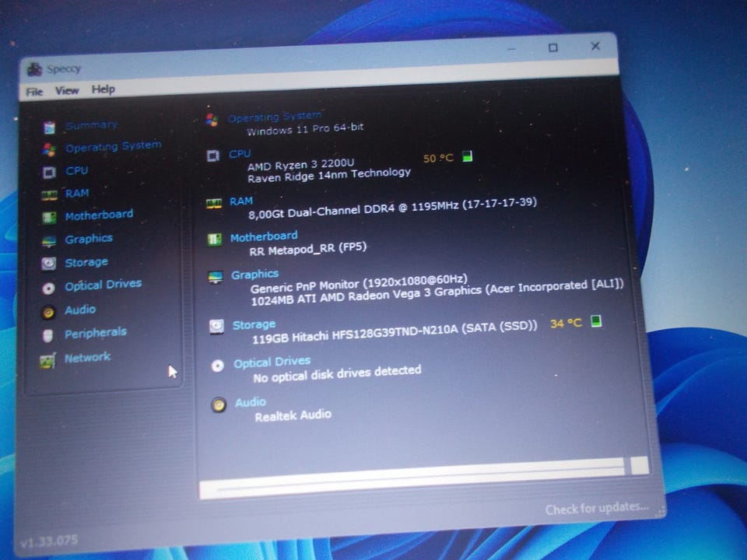Image resolution: width=747 pixels, height=560 pixels.
Task: Select Operating System in the sidebar
Action: pyautogui.click(x=114, y=147)
